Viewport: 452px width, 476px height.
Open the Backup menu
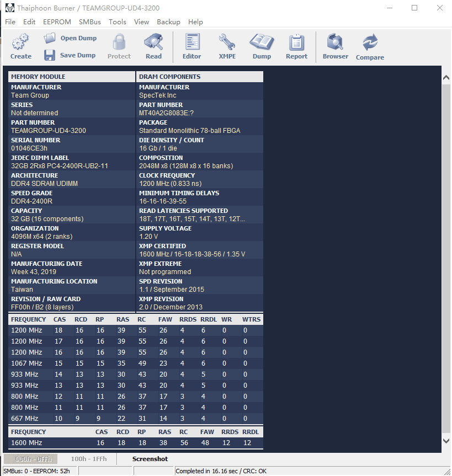[168, 22]
